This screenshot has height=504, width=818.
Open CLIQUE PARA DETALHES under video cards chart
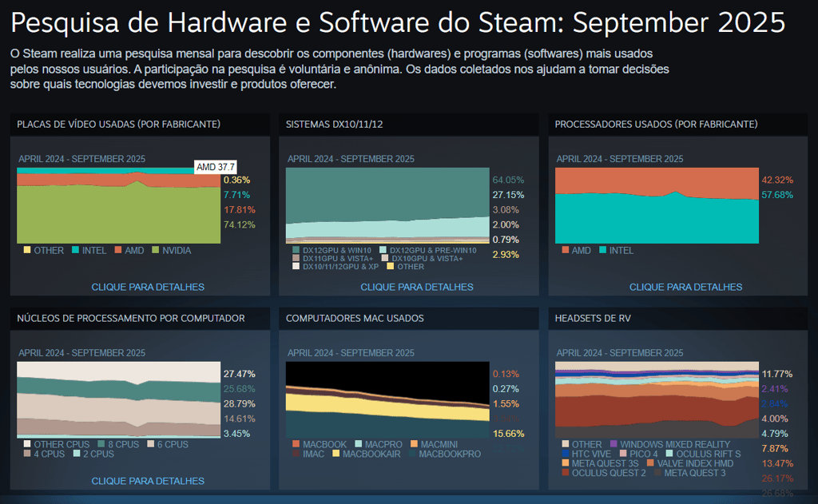coord(148,287)
